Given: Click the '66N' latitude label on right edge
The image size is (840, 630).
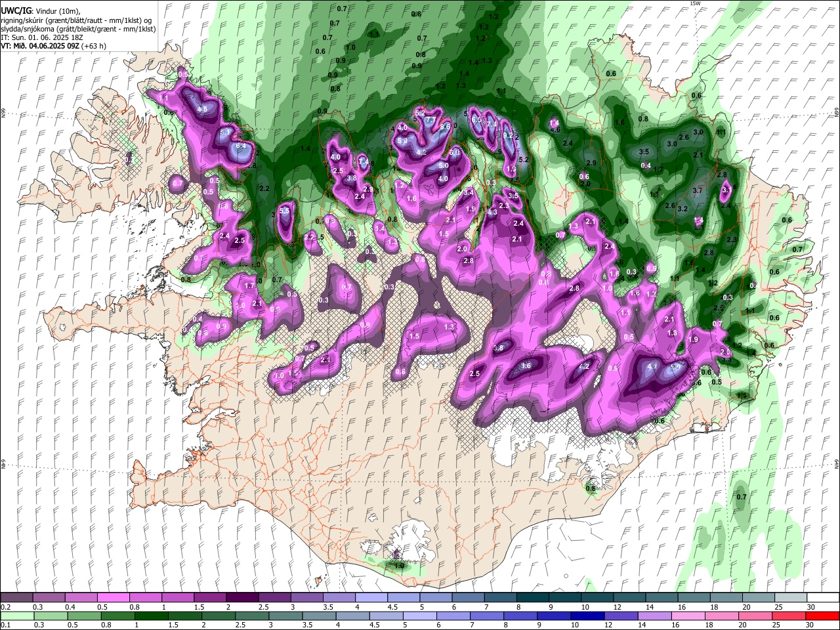Looking at the screenshot, I should pyautogui.click(x=837, y=113).
